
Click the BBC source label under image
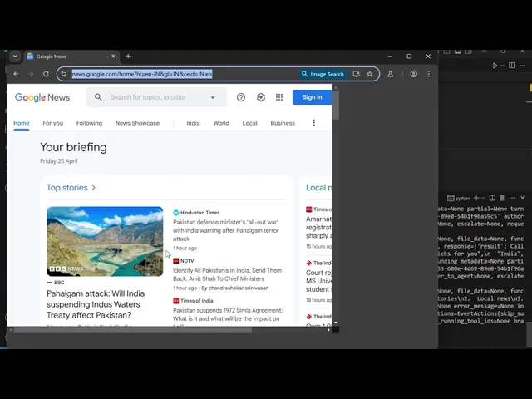(59, 283)
